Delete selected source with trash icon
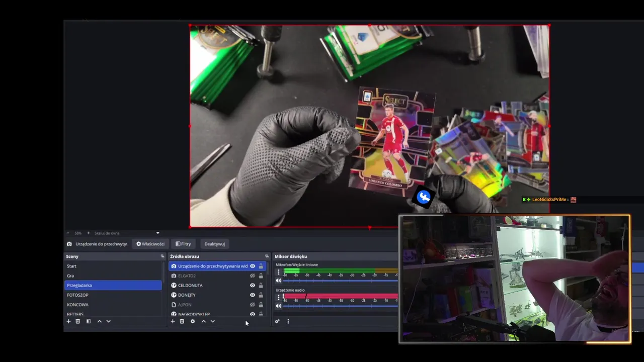644x362 pixels. click(x=182, y=321)
